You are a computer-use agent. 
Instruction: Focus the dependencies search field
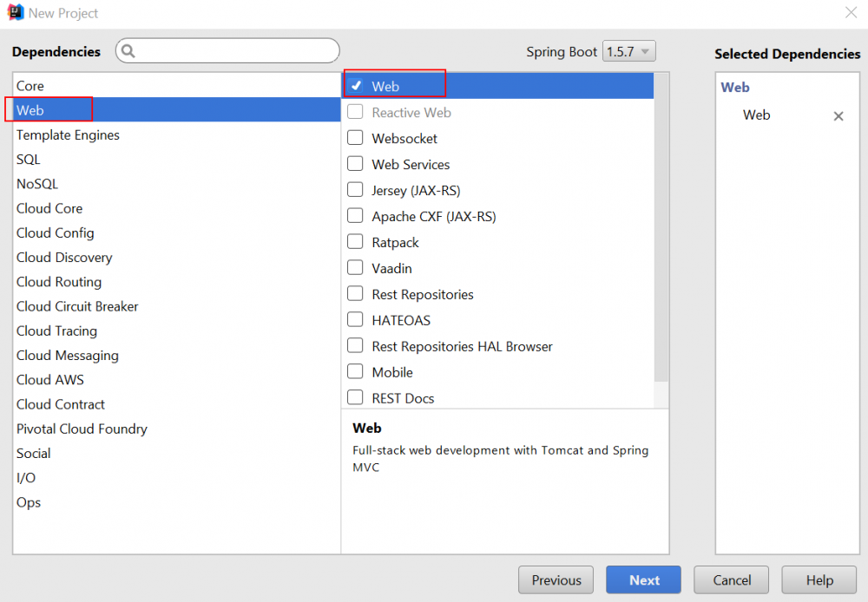(x=234, y=51)
